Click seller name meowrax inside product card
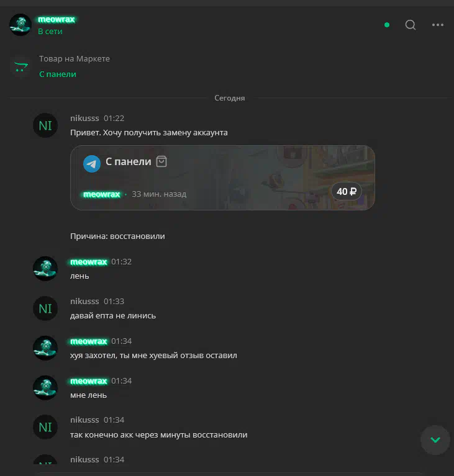454x476 pixels. click(101, 194)
